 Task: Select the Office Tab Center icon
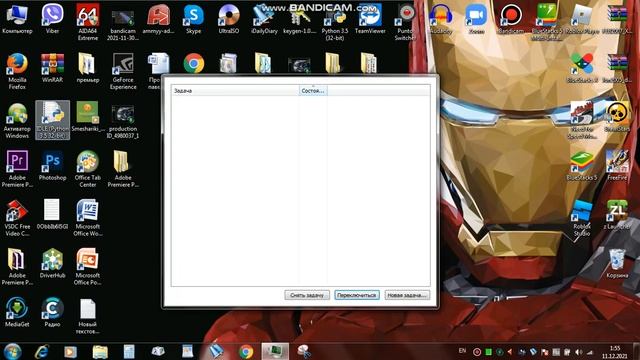[88, 169]
